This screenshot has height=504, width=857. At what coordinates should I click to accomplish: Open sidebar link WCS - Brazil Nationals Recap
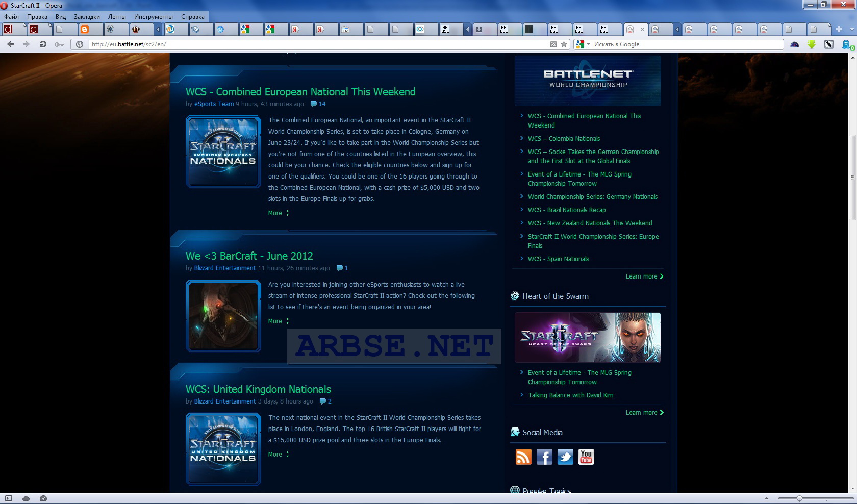pos(567,210)
